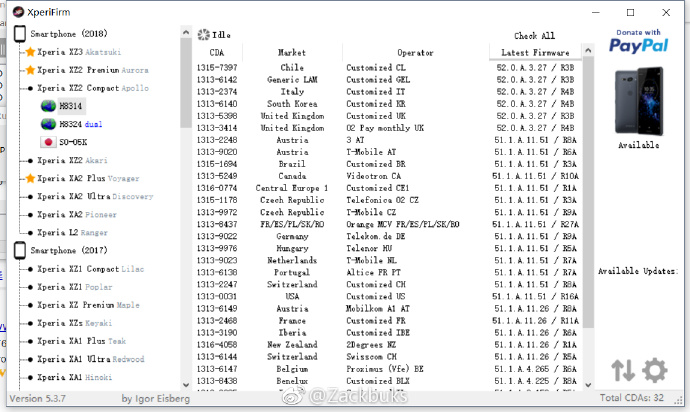Viewport: 690px width, 412px height.
Task: Click the Smartphone (2018) phone icon
Action: pos(20,34)
